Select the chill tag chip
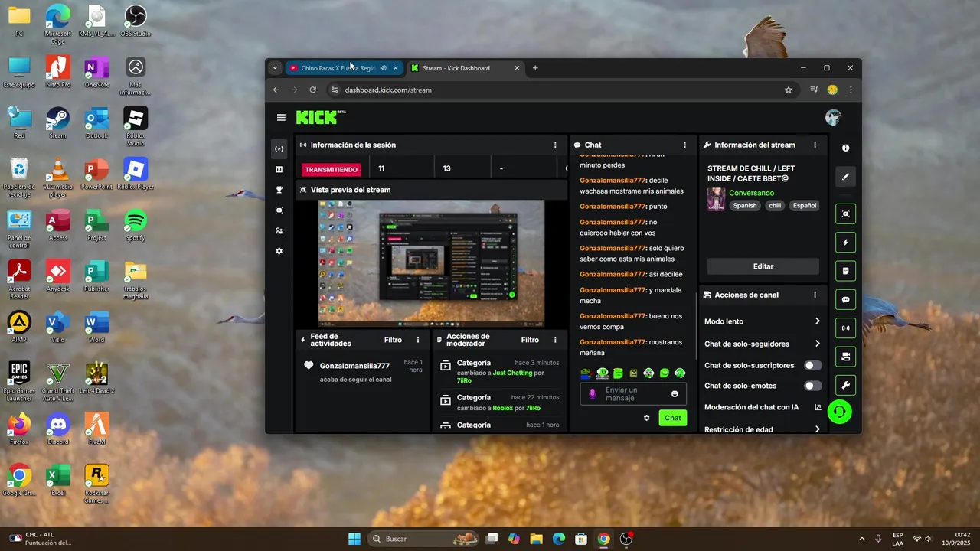The width and height of the screenshot is (980, 551). (776, 205)
